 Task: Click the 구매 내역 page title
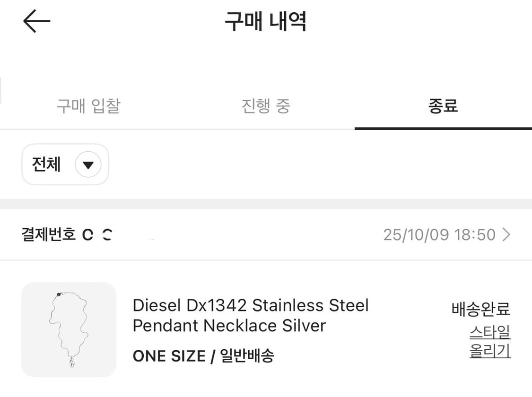(266, 22)
